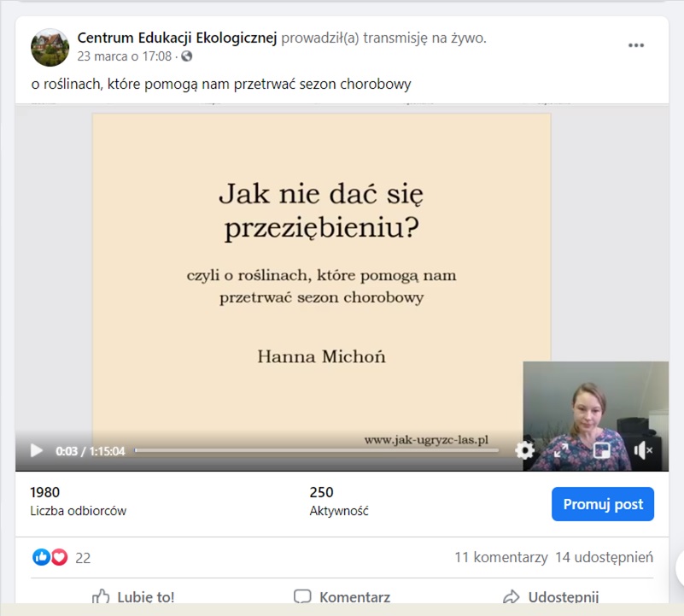
Task: Open the list of 22 reactions
Action: coord(83,558)
